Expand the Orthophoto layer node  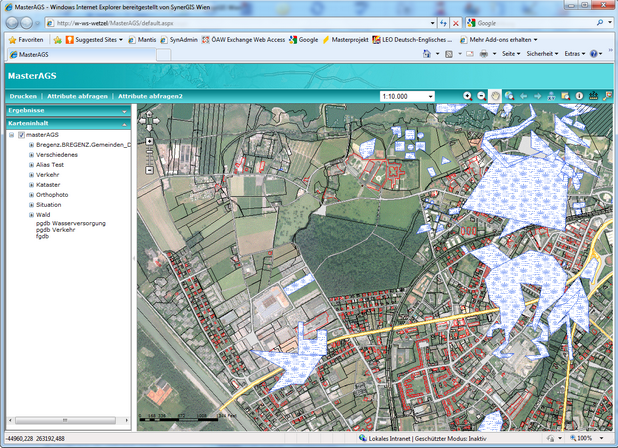click(x=31, y=195)
